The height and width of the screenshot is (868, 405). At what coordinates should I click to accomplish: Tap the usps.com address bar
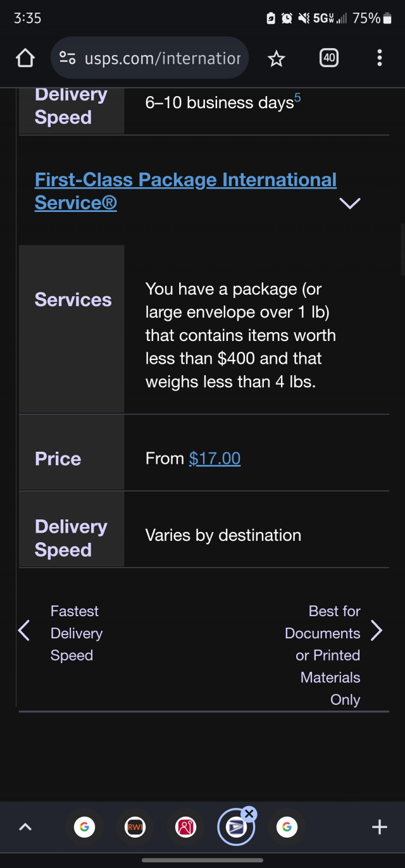(162, 59)
